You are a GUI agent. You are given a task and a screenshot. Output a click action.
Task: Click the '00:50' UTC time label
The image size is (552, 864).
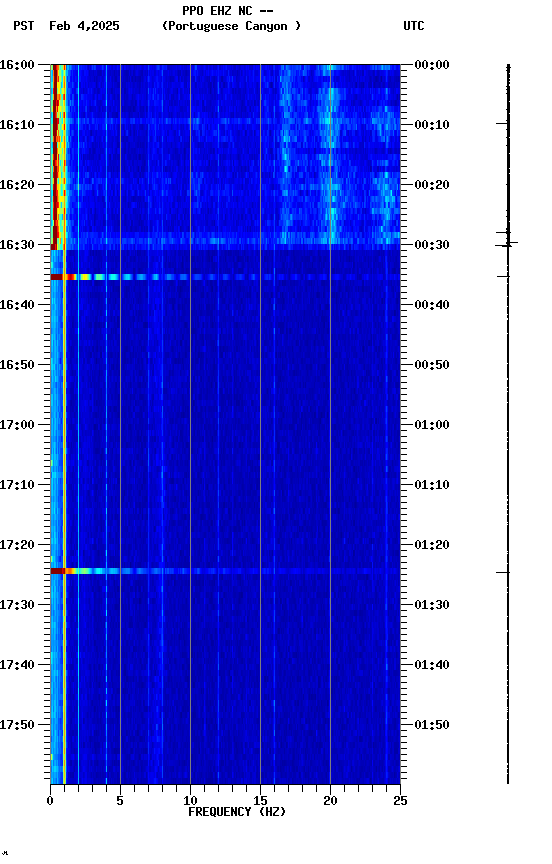432,365
